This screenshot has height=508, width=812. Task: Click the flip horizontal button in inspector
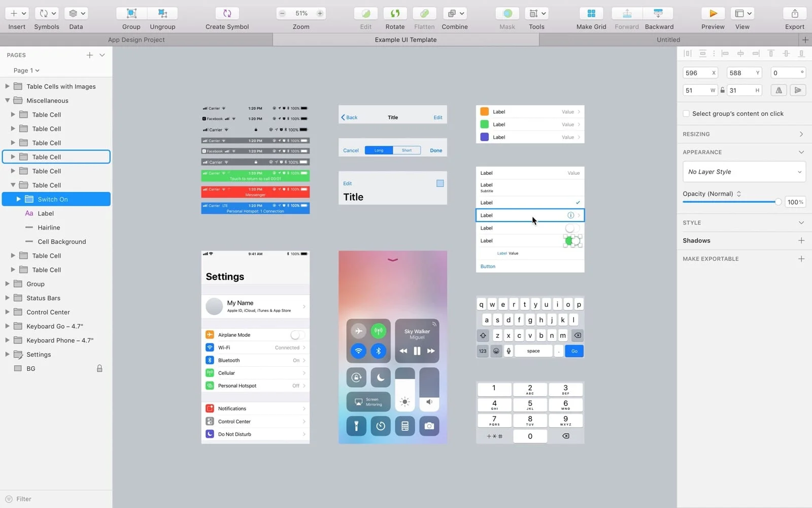779,90
